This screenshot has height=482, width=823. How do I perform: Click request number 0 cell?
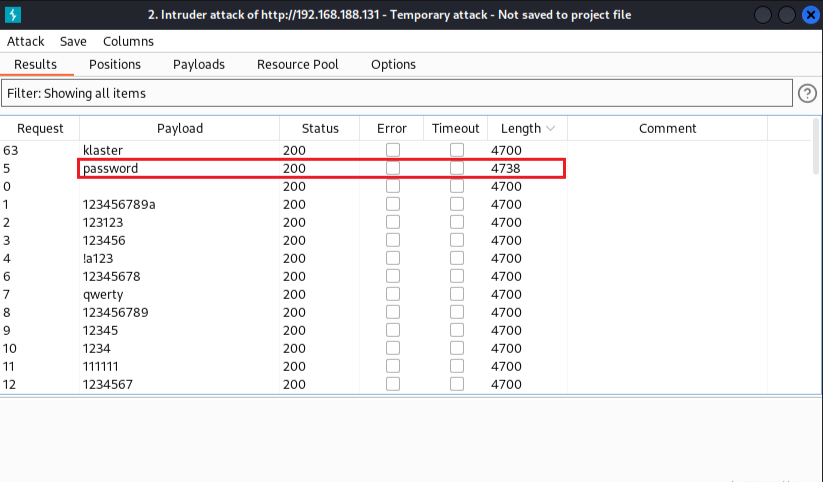[40, 186]
